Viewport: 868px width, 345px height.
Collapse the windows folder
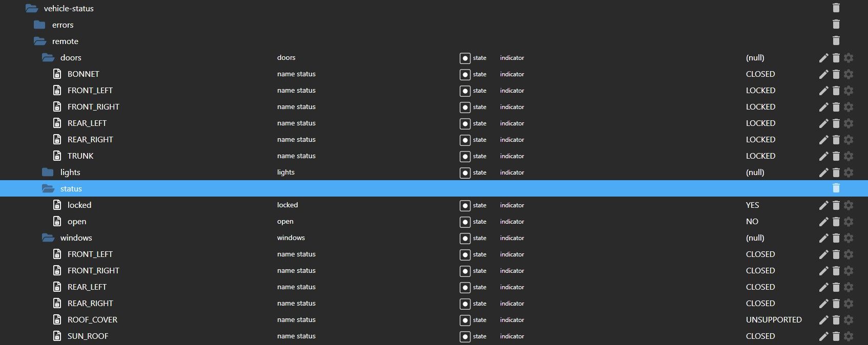[48, 238]
